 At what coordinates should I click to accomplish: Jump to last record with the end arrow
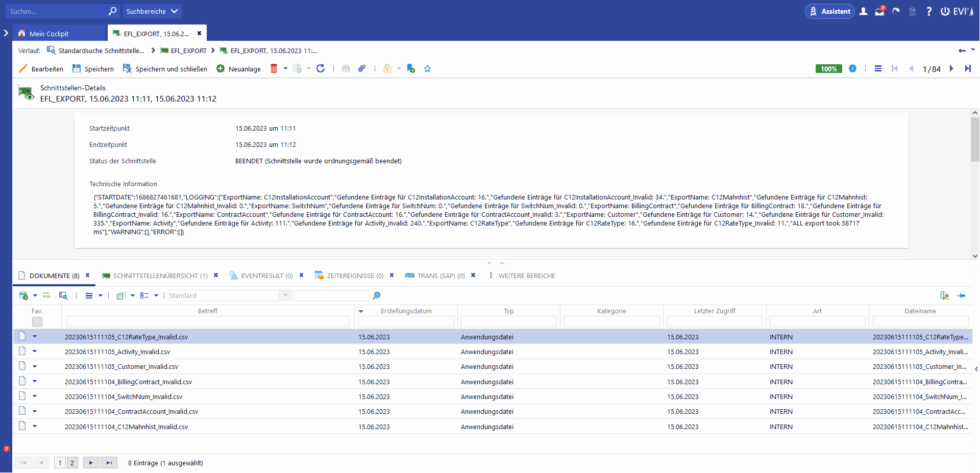(968, 69)
